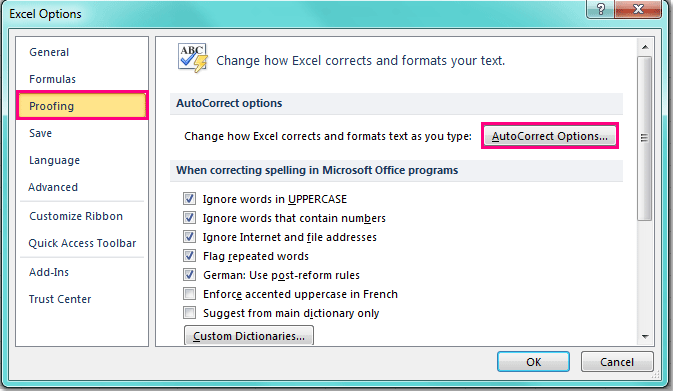
Task: Toggle Ignore words that contain numbers
Action: coord(189,218)
